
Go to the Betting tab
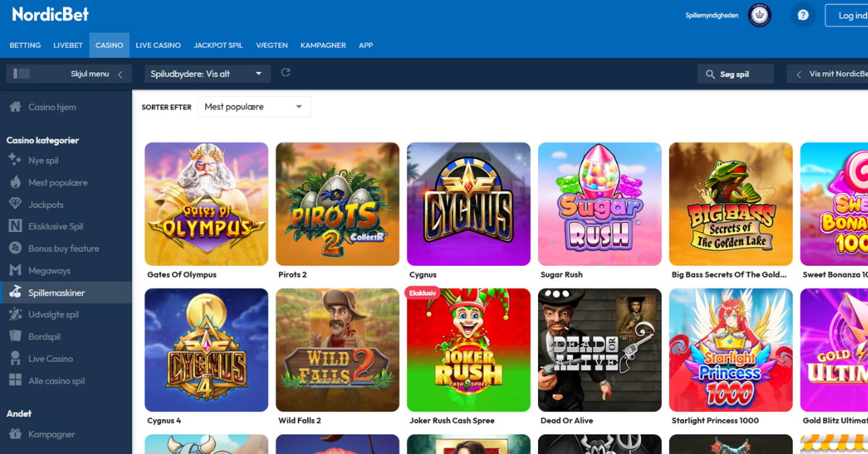coord(25,46)
